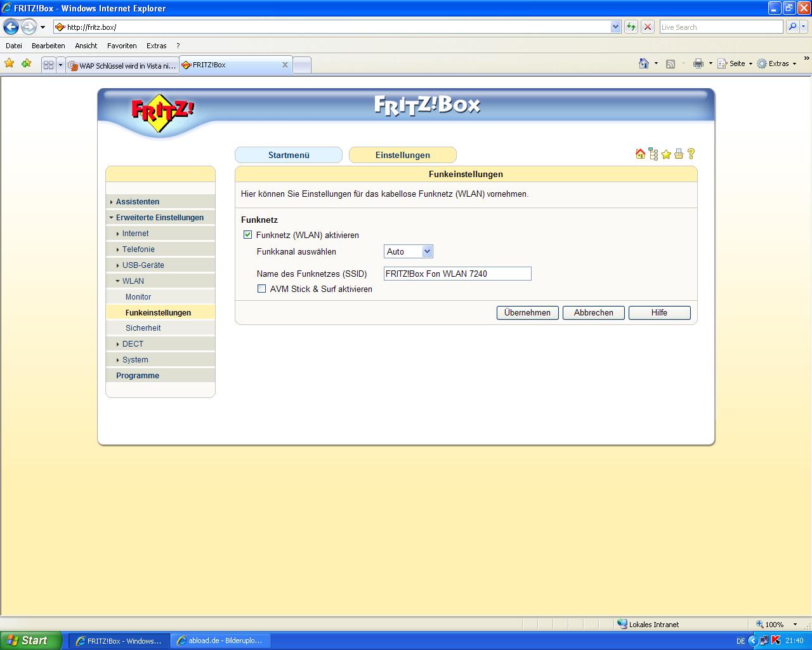Click the FRITZ!Box home icon in page toolbar
This screenshot has width=812, height=650.
click(x=640, y=154)
